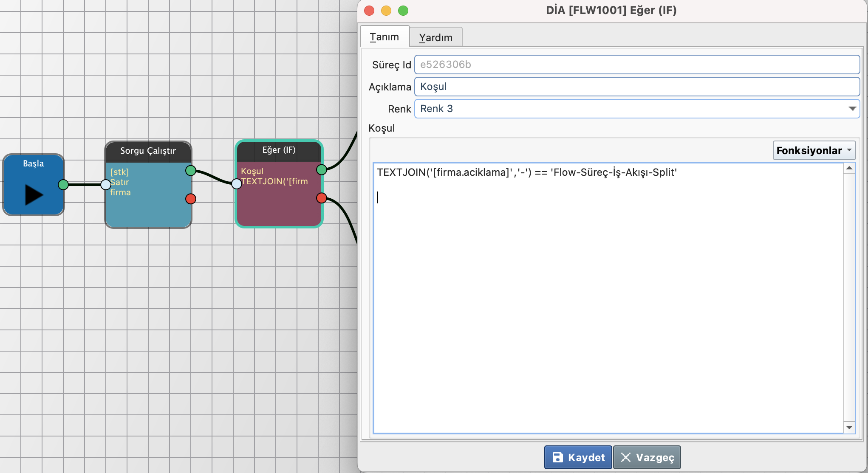Click scrollbar up arrow in Koşul editor
The width and height of the screenshot is (868, 473).
[849, 168]
